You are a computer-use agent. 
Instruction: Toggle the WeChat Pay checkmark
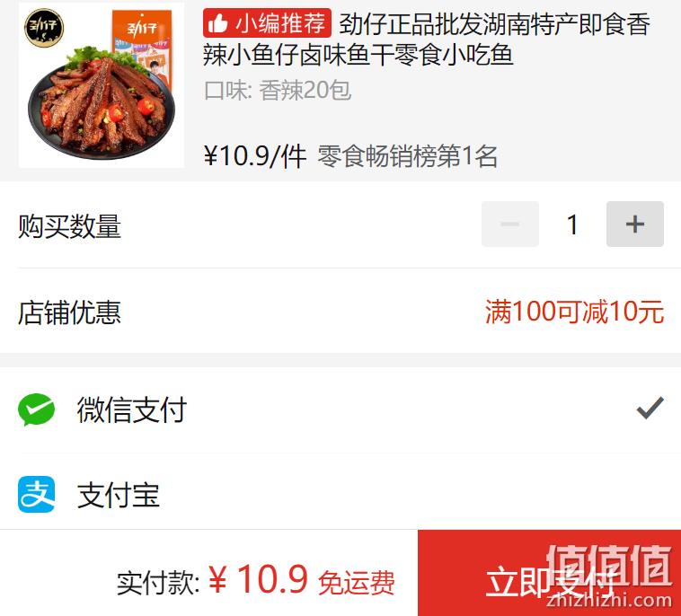(x=650, y=408)
